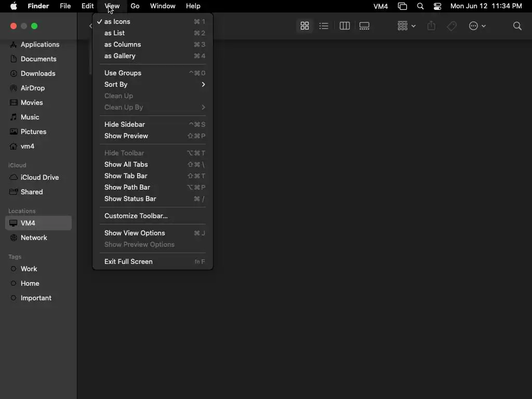Choose 'as Columns' view option

(x=153, y=45)
